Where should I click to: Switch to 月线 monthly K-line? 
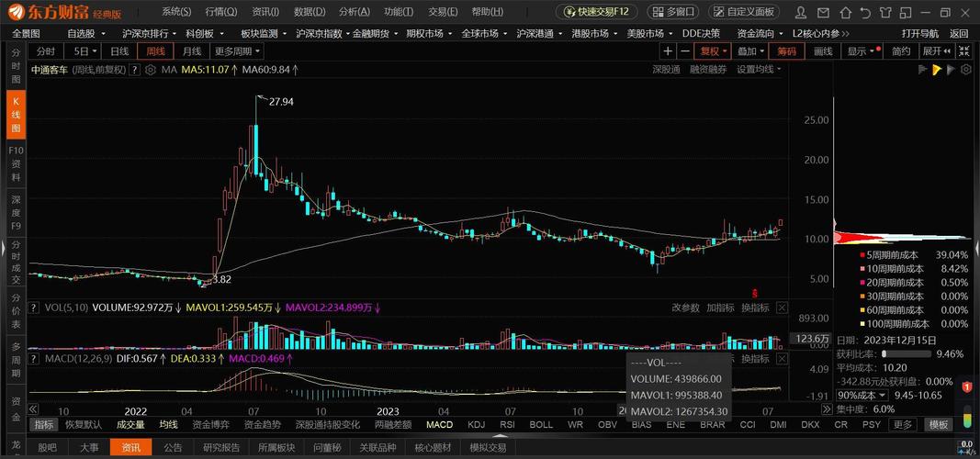coord(191,51)
